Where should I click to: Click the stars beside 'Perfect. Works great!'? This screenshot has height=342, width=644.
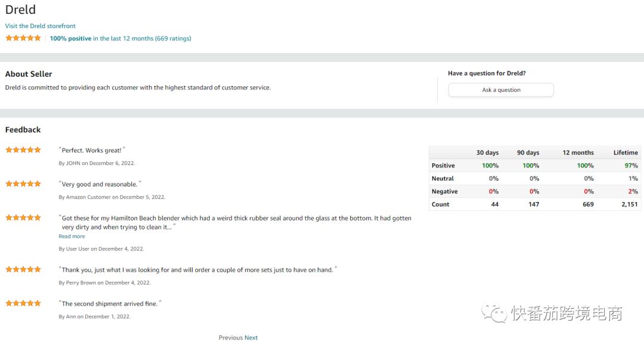pos(23,150)
